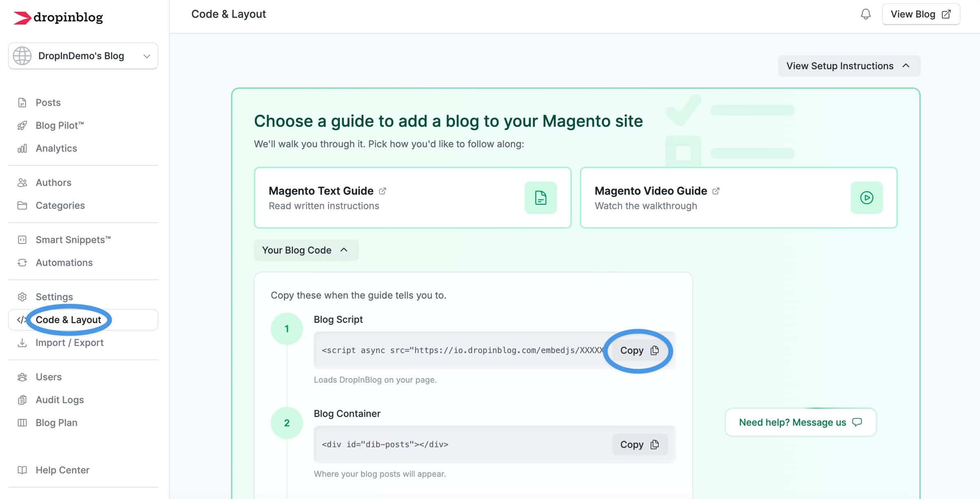Open the Magento Video Guide card
This screenshot has height=499, width=980.
739,197
